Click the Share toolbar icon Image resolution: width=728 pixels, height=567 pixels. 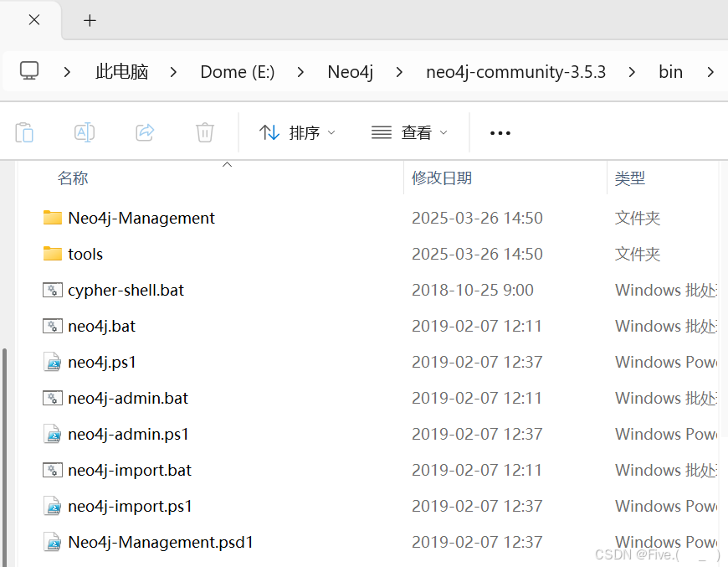tap(145, 132)
